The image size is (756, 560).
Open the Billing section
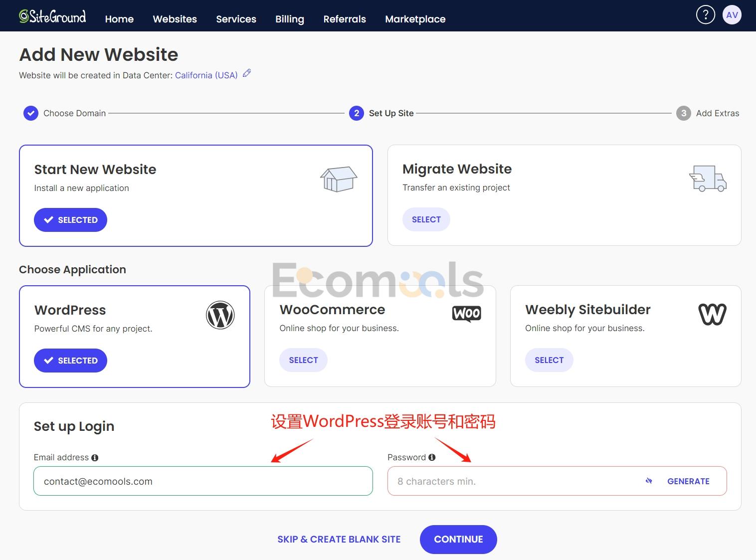tap(290, 19)
